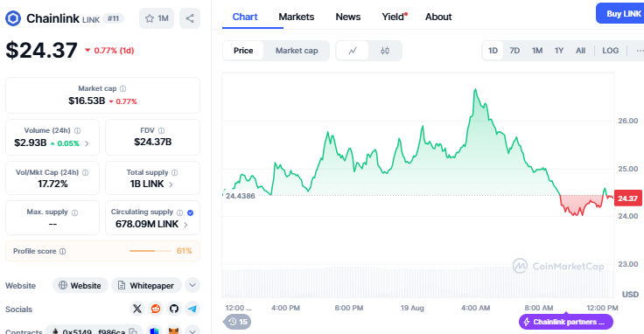
Task: Click the Chainlink partners event marker
Action: (566, 322)
